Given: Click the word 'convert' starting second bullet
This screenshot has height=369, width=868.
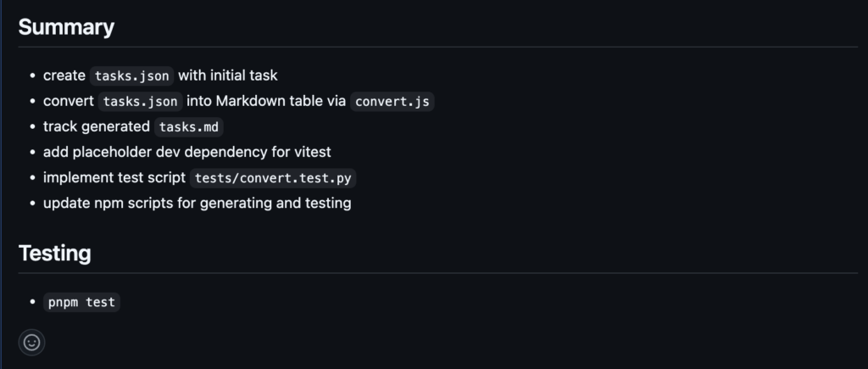Looking at the screenshot, I should [x=69, y=102].
